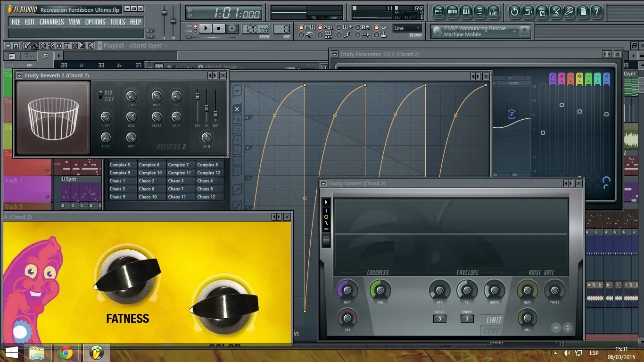Open the TOOLS menu
The image size is (644, 362).
click(x=117, y=22)
